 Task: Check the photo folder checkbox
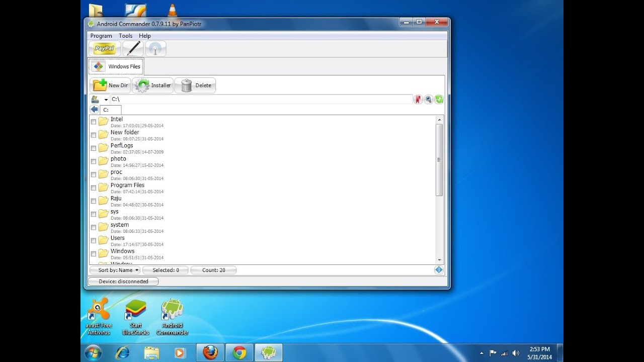(93, 161)
